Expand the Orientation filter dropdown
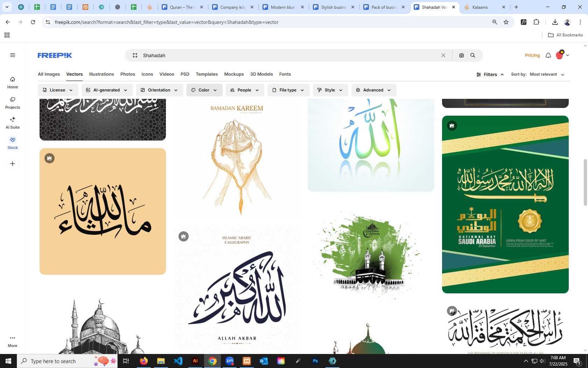Image resolution: width=588 pixels, height=368 pixels. click(x=159, y=90)
